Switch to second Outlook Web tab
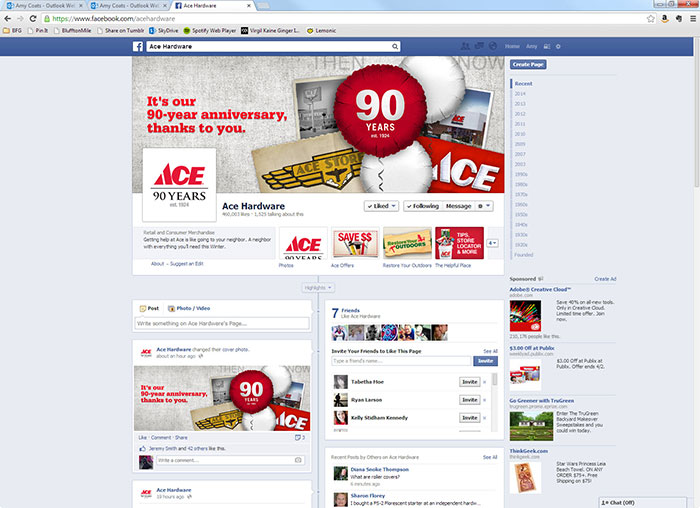 click(x=128, y=6)
